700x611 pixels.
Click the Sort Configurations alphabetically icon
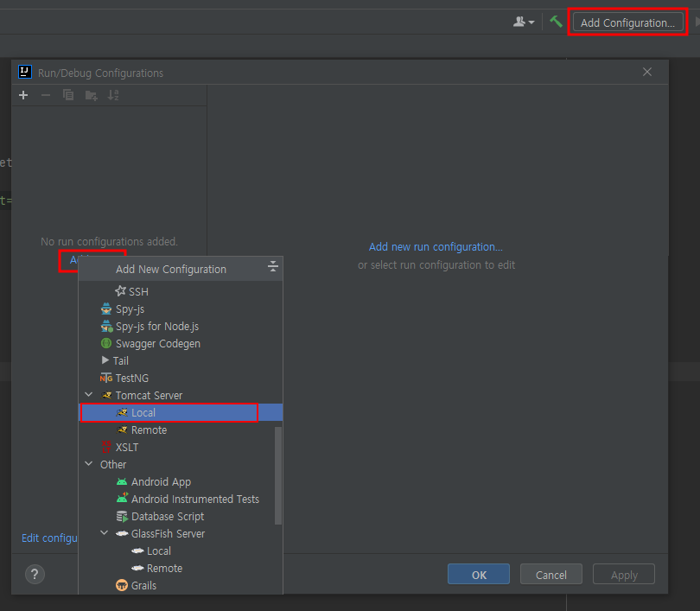click(x=113, y=95)
